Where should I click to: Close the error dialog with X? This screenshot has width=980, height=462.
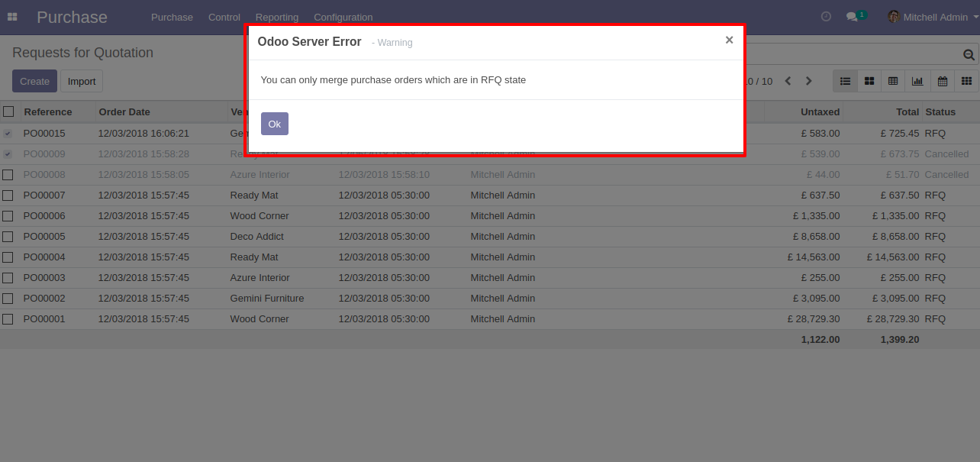[x=729, y=40]
